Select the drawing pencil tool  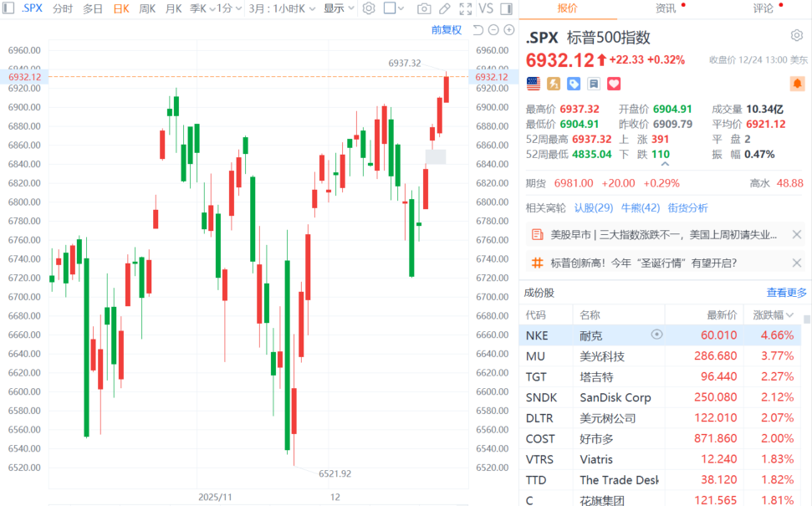(445, 8)
